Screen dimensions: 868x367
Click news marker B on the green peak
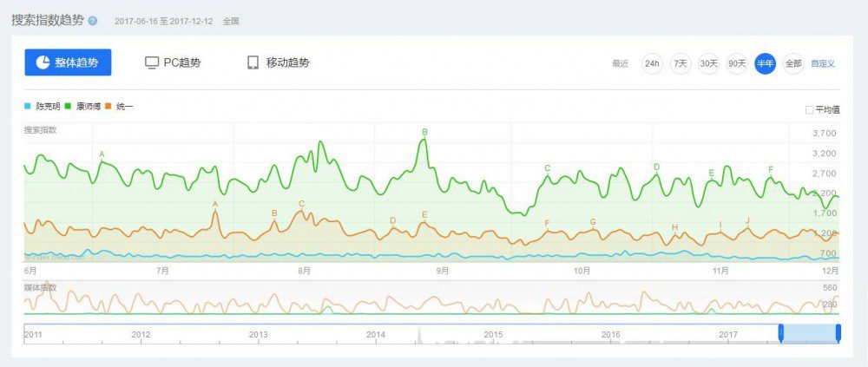coord(424,132)
